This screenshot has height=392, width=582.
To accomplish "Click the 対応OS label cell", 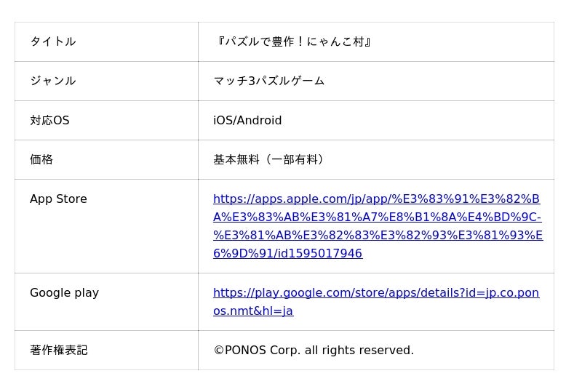I will point(49,121).
